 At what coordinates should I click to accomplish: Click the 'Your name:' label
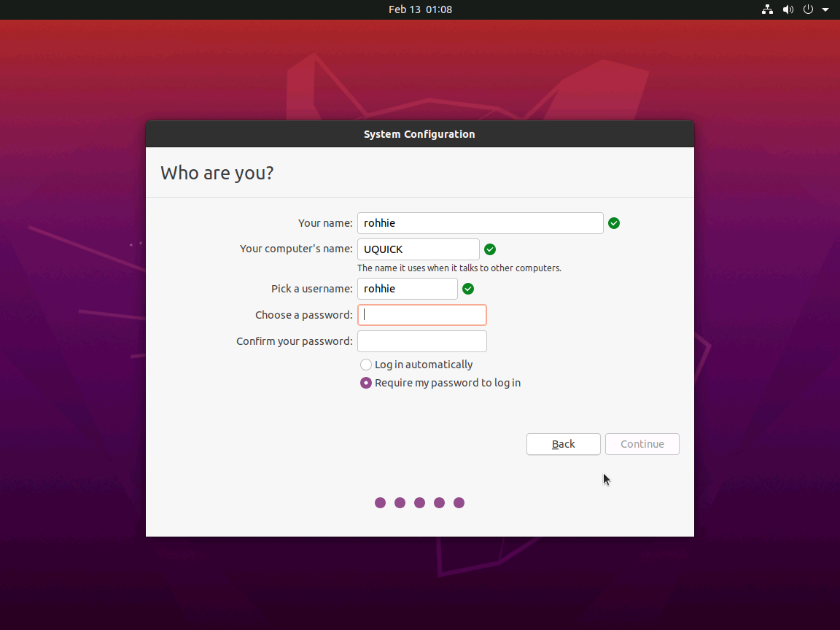coord(325,223)
